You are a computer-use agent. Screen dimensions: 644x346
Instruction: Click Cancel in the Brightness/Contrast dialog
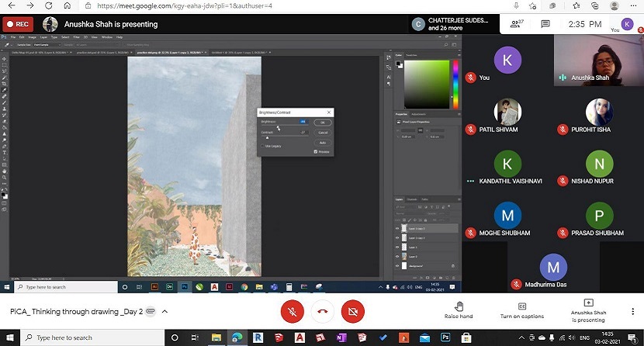[323, 133]
